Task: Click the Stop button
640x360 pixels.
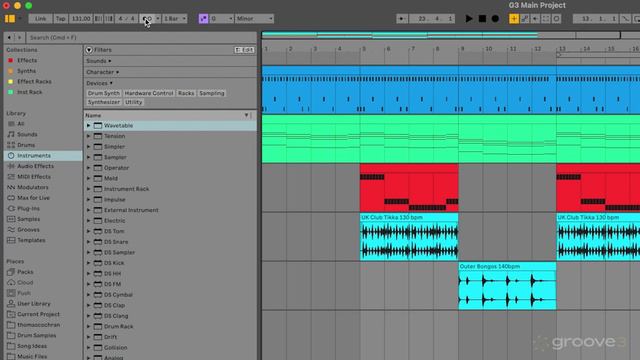Action: [482, 18]
